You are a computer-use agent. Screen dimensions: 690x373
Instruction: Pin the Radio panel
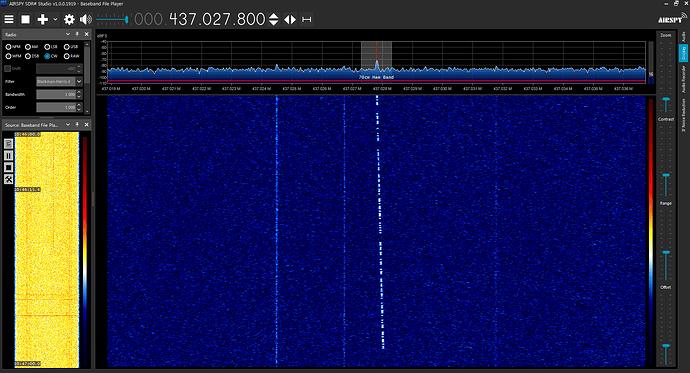pos(77,34)
